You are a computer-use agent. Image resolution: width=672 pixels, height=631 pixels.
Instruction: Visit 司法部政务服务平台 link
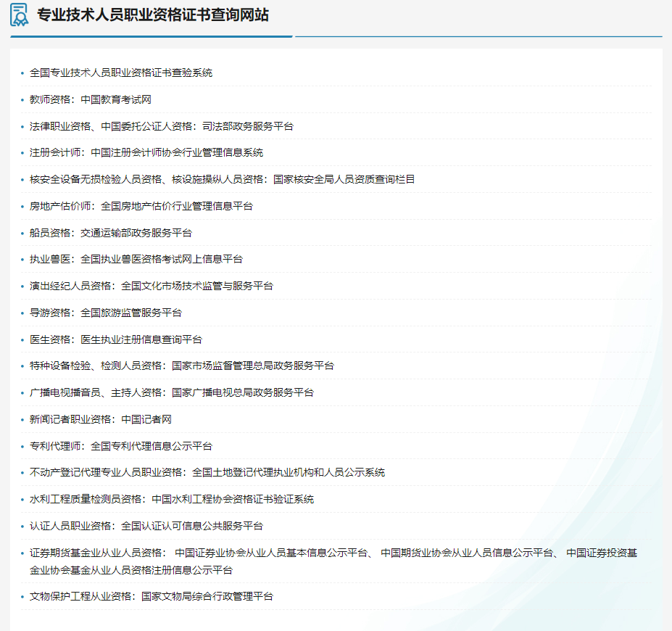(x=248, y=126)
